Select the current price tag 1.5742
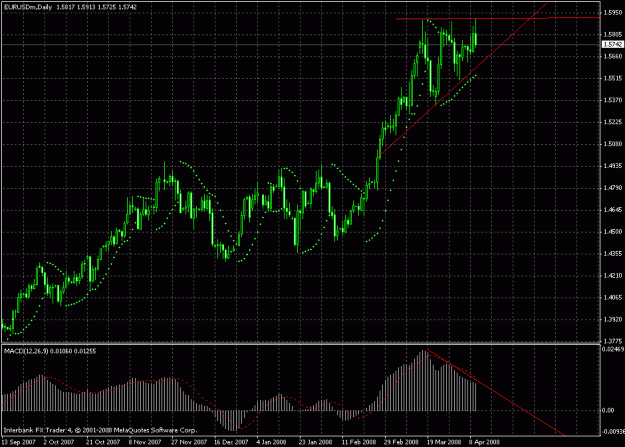Screen dimensions: 625x447 (x=613, y=44)
